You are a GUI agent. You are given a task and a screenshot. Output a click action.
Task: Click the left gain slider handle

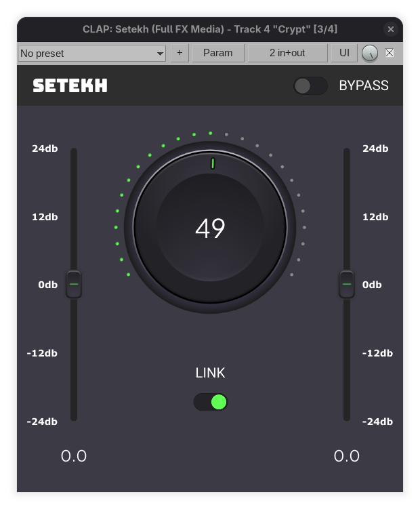74,284
